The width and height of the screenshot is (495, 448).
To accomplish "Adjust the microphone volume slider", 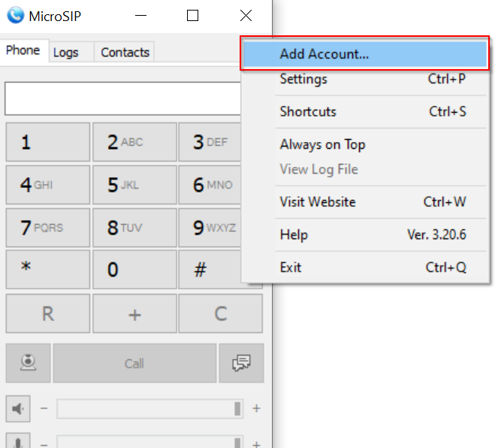I will click(x=150, y=442).
